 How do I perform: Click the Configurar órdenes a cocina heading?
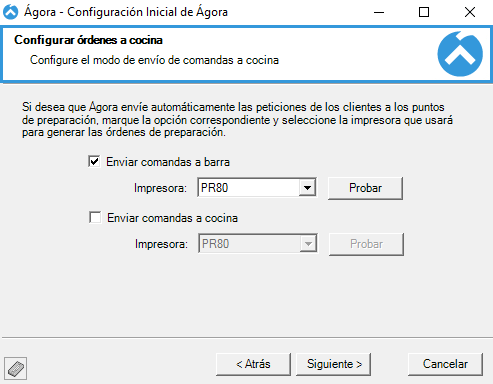(x=88, y=40)
